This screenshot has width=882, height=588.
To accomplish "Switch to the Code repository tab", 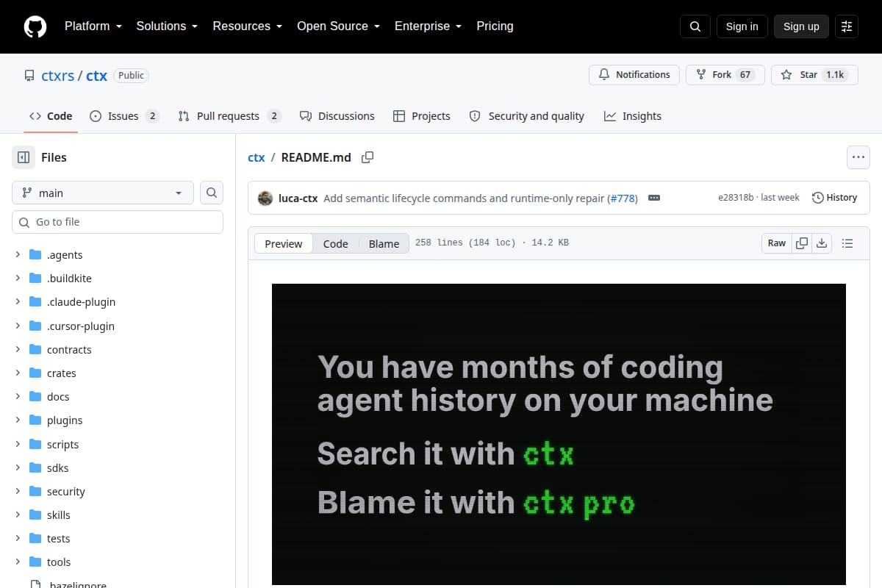I will pyautogui.click(x=51, y=116).
